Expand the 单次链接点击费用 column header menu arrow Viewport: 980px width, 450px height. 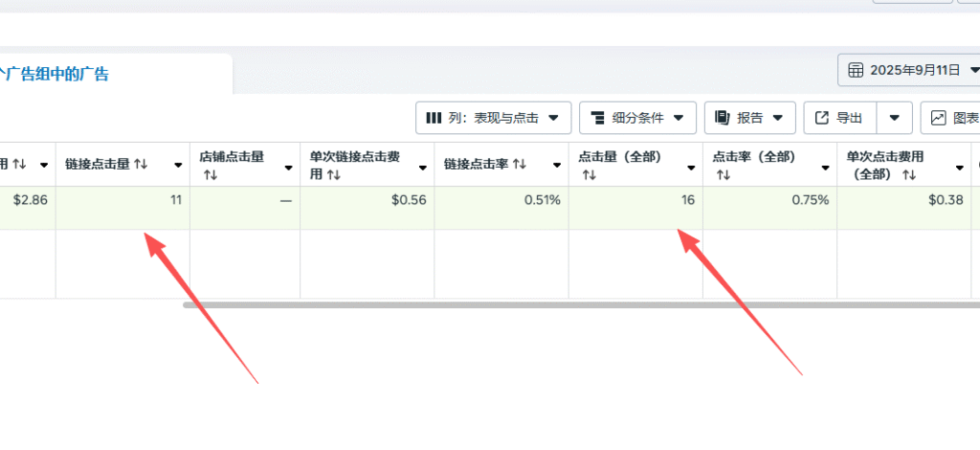point(423,167)
